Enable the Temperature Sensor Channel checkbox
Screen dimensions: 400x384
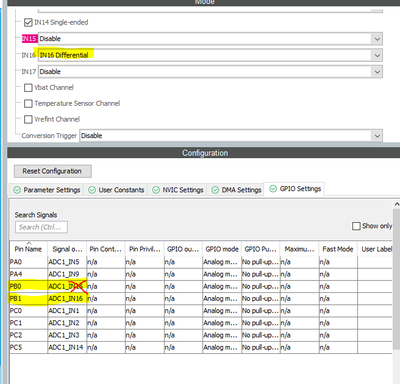[28, 104]
